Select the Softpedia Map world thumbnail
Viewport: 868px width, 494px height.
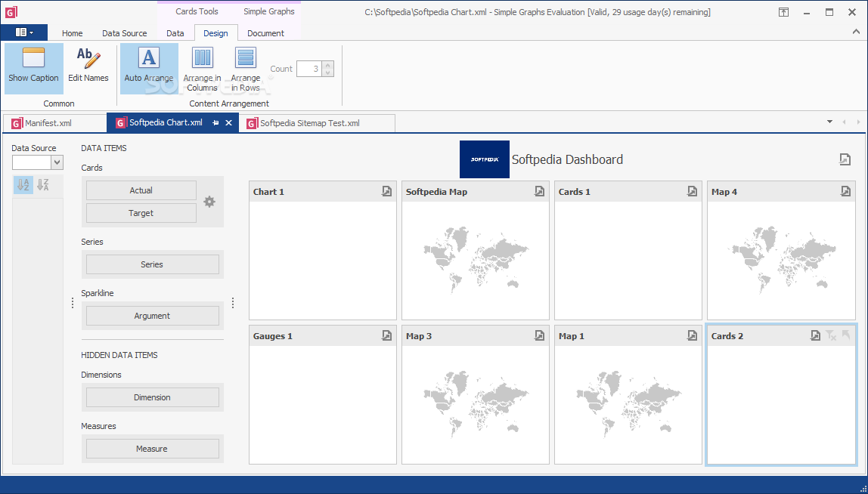476,260
